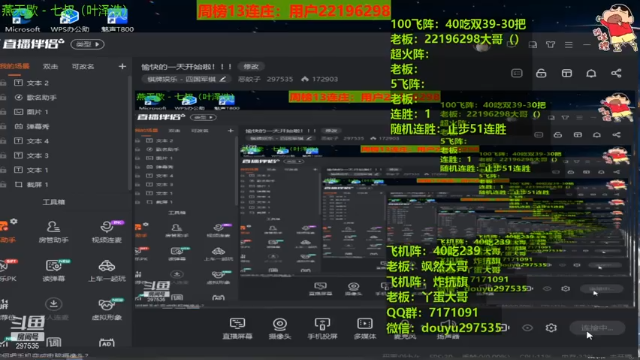
Task: Click the 词 lyrics tool icon
Action: (x=53, y=342)
